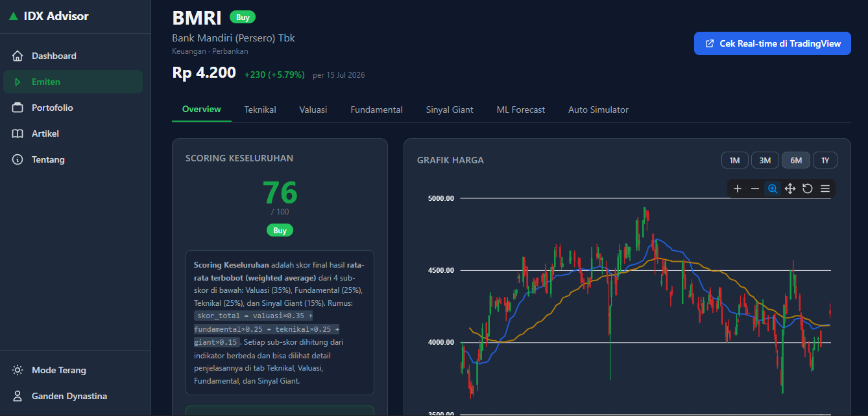Go to Portofolio in the sidebar
The width and height of the screenshot is (868, 416).
[73, 108]
